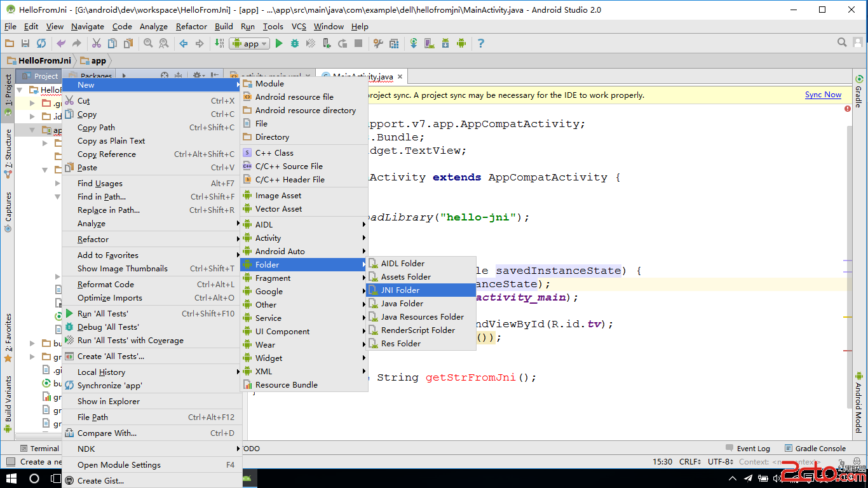Screen dimensions: 868x488
Task: Click the Help question mark icon
Action: coord(481,43)
